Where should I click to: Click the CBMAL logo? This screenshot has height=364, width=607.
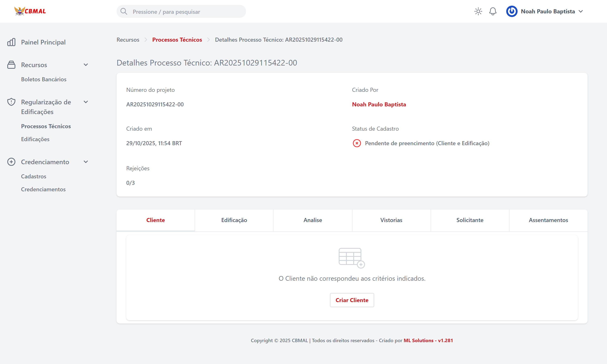click(30, 11)
